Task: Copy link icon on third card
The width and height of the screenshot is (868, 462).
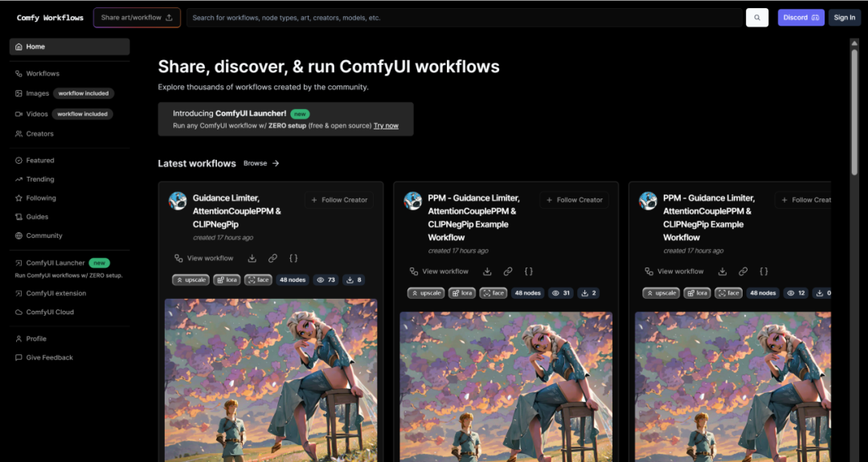Action: pos(743,271)
